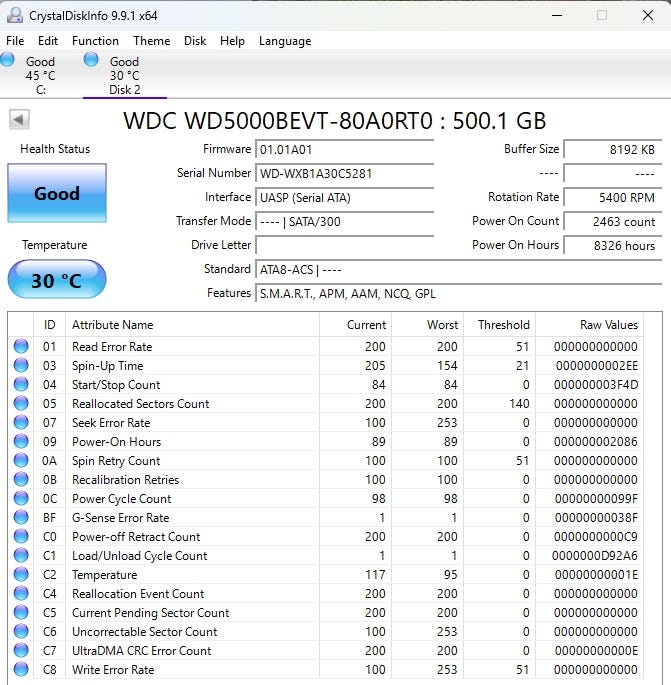This screenshot has height=685, width=671.
Task: Click status orb for Spin Retry Count
Action: click(x=21, y=460)
